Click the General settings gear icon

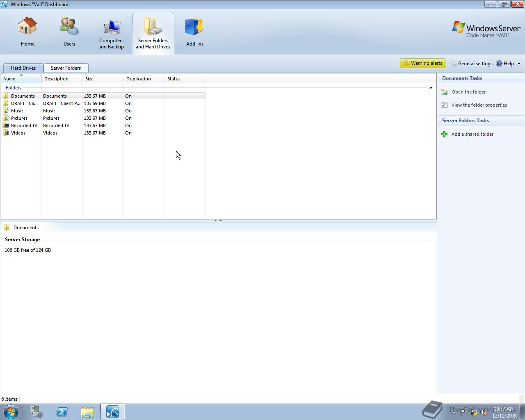[453, 64]
